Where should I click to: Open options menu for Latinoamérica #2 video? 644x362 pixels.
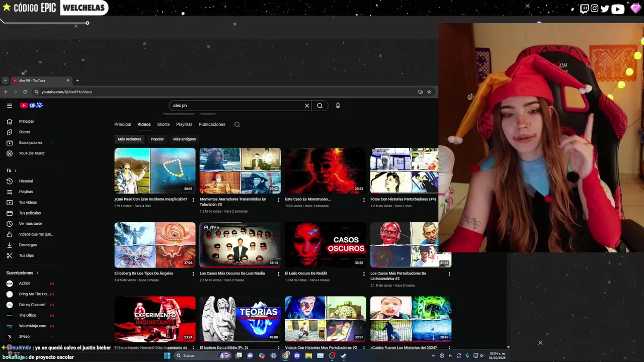[449, 274]
